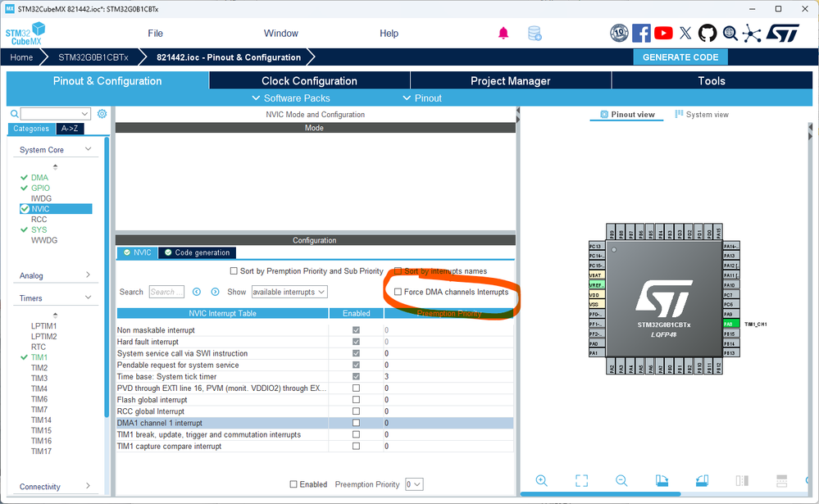This screenshot has height=504, width=819.
Task: Click the notification bell icon
Action: [503, 34]
